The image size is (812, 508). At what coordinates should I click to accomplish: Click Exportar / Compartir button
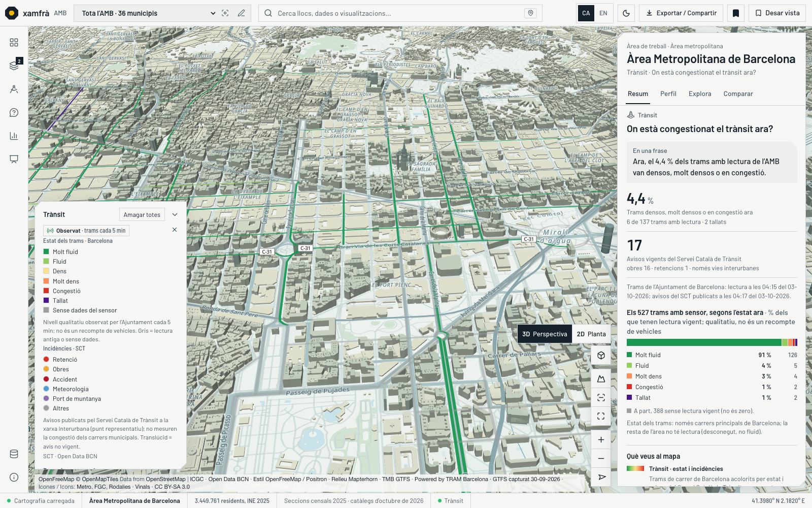681,13
